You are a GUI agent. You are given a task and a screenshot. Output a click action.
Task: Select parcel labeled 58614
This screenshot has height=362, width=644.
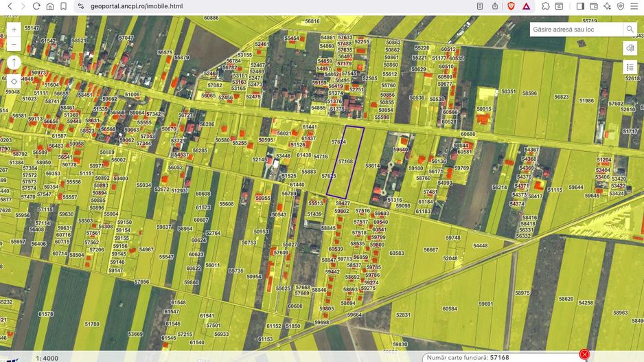click(x=373, y=166)
